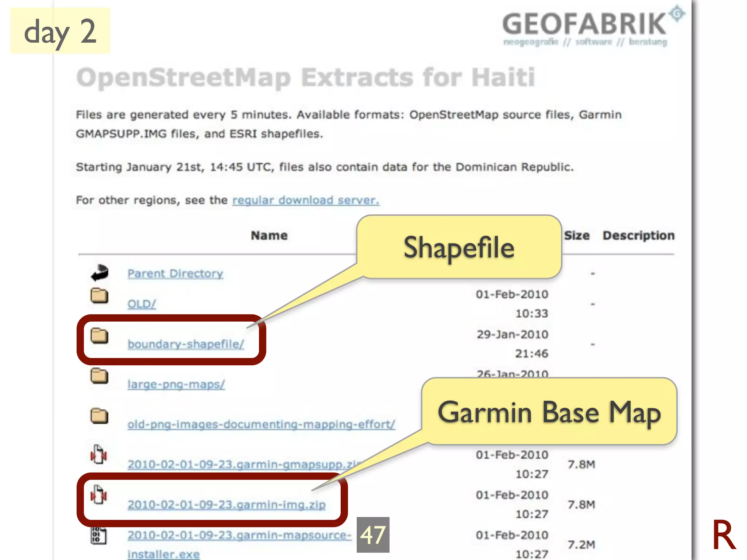747x560 pixels.
Task: Click the zip archive icon beside garmin-gmapsupp.zip
Action: [x=98, y=455]
